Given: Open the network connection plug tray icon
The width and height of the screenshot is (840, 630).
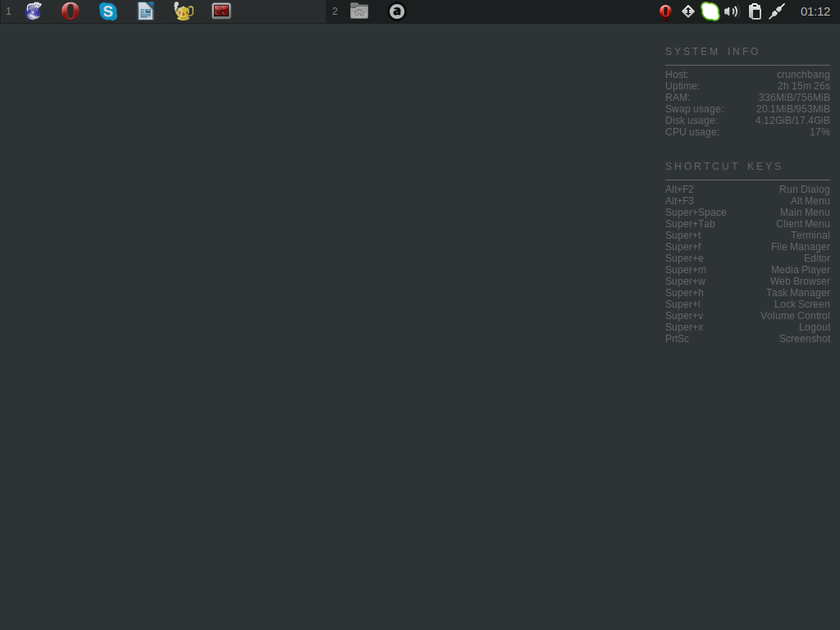Looking at the screenshot, I should tap(777, 11).
